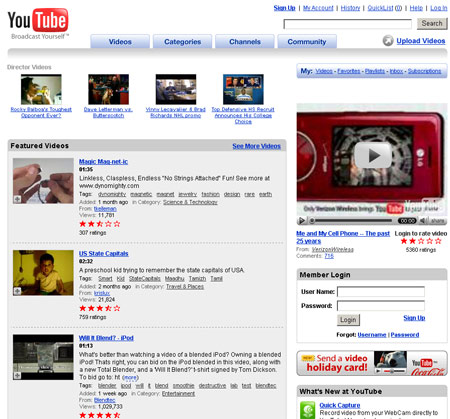
Task: Open the 716 comments link
Action: click(x=329, y=256)
